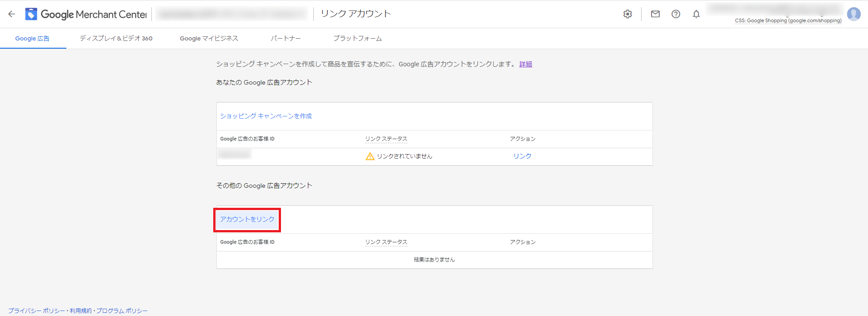Screen dimensions: 868x316
Task: Select the Google 広告 tab
Action: (32, 39)
